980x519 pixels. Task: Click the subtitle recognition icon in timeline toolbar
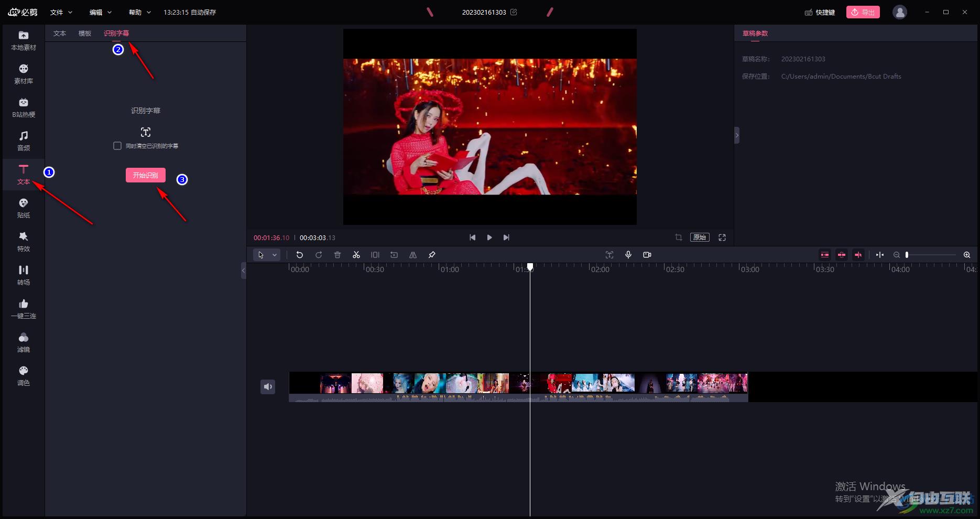[x=609, y=255]
